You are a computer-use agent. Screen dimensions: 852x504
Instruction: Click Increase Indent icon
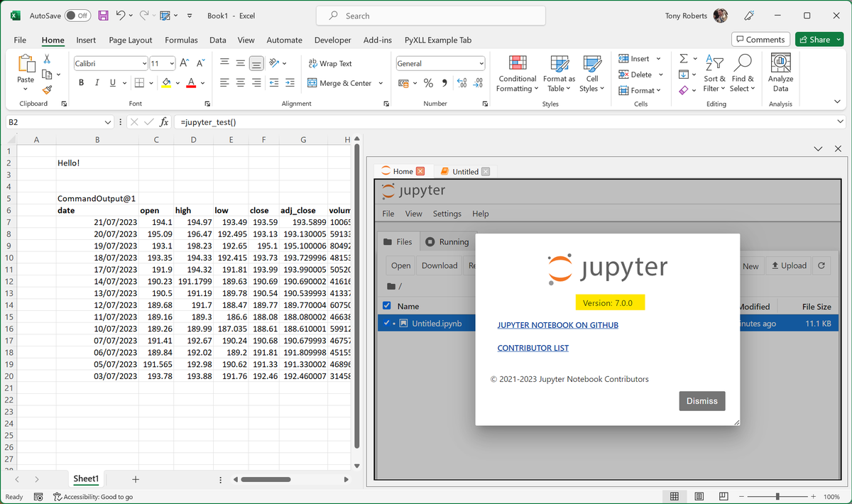coord(289,83)
